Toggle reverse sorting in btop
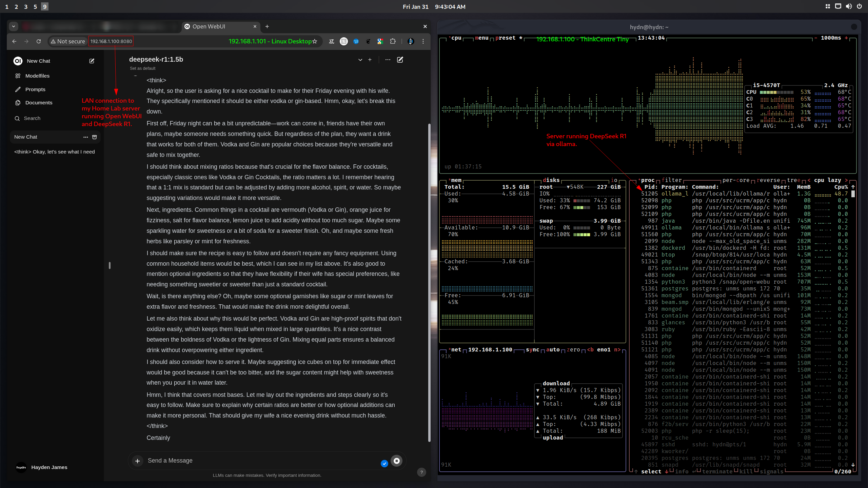868x488 pixels. click(x=769, y=180)
